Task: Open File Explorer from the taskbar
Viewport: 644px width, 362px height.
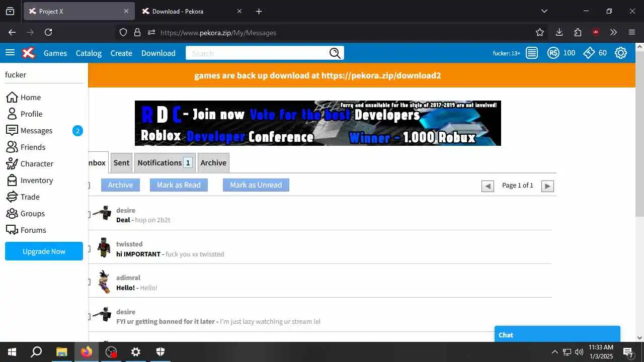Action: click(61, 352)
